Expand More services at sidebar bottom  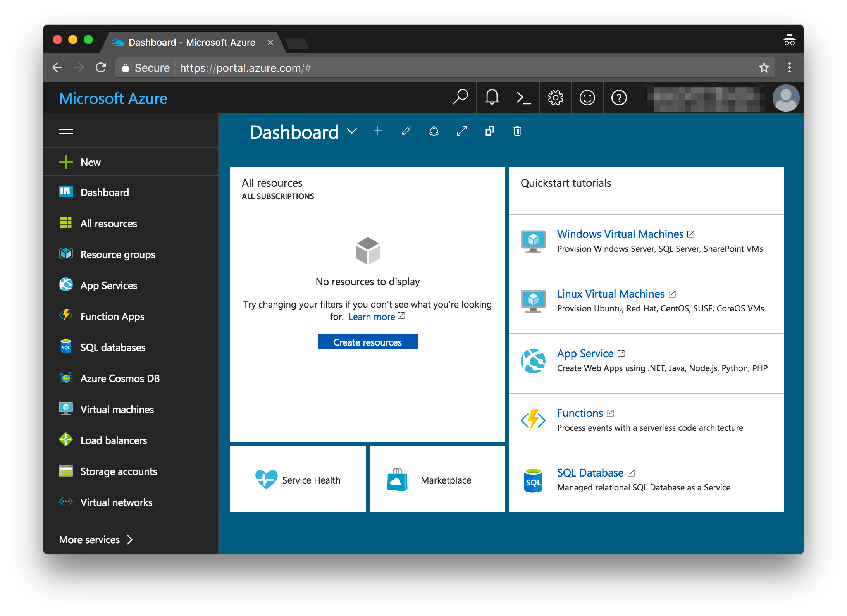point(96,540)
